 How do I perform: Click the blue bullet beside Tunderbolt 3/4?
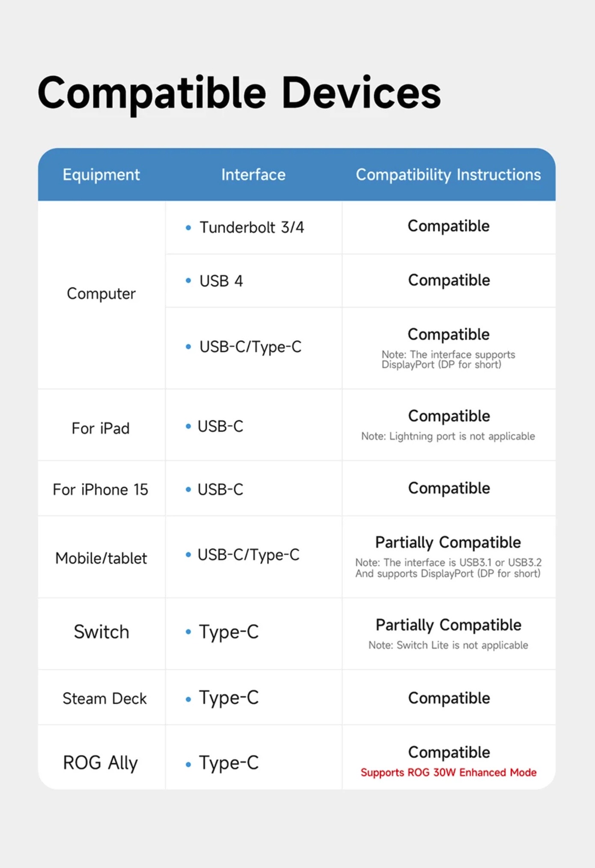click(188, 228)
